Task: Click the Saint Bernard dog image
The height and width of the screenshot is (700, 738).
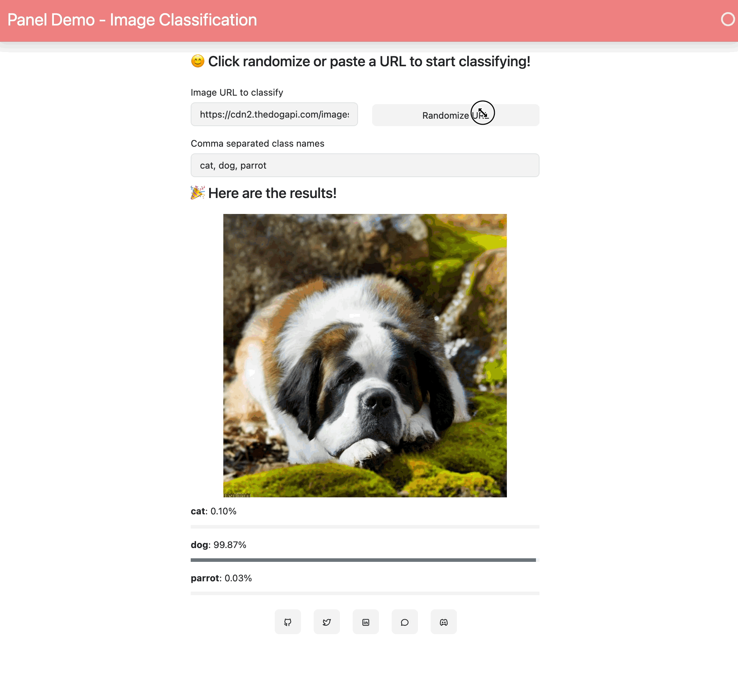Action: (365, 355)
